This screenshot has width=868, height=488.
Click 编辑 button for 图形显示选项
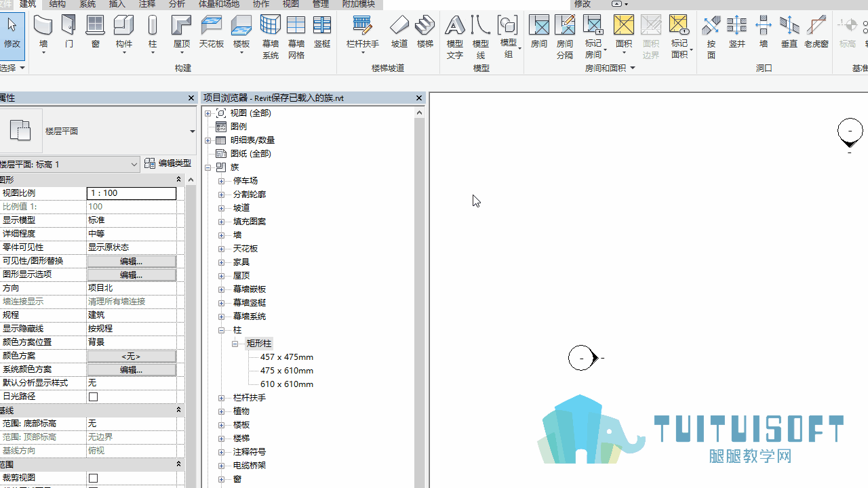132,274
